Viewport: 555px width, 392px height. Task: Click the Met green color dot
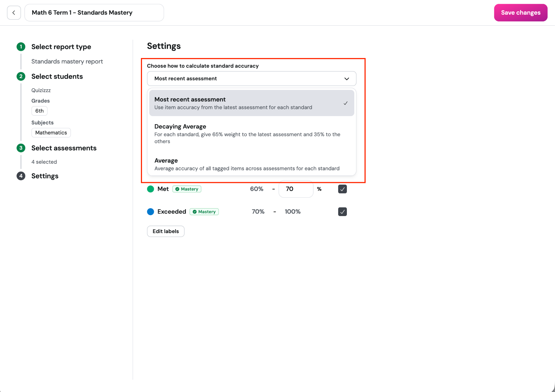coord(150,189)
